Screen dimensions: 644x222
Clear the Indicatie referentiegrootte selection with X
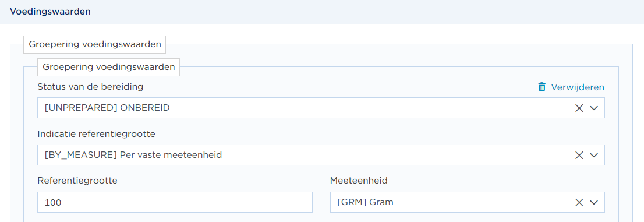pyautogui.click(x=579, y=155)
